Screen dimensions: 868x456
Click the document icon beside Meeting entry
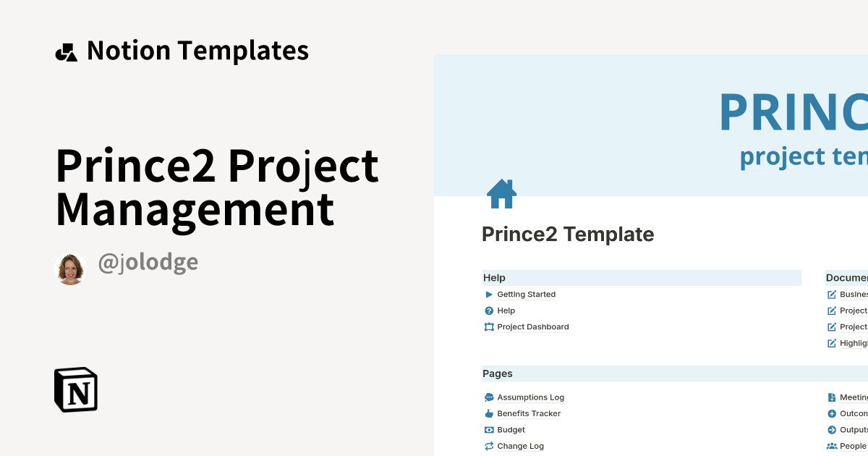(832, 397)
